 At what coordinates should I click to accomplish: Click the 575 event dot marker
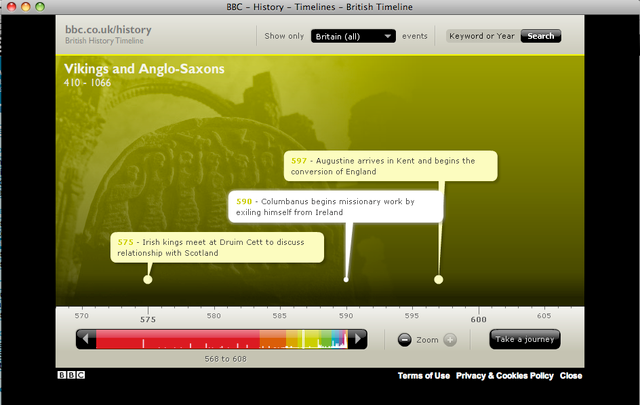pyautogui.click(x=148, y=280)
